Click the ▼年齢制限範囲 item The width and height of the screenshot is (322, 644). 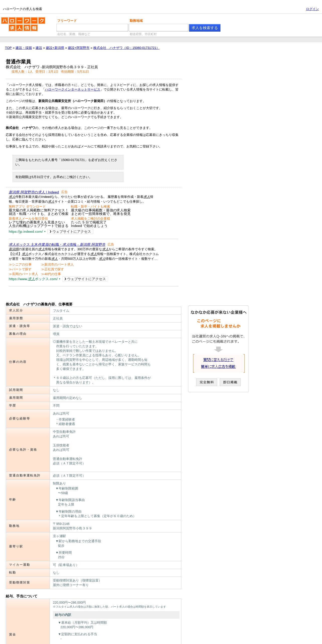click(x=67, y=489)
